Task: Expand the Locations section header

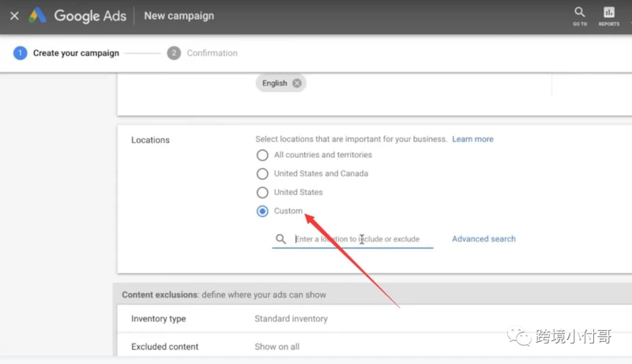Action: coord(150,140)
